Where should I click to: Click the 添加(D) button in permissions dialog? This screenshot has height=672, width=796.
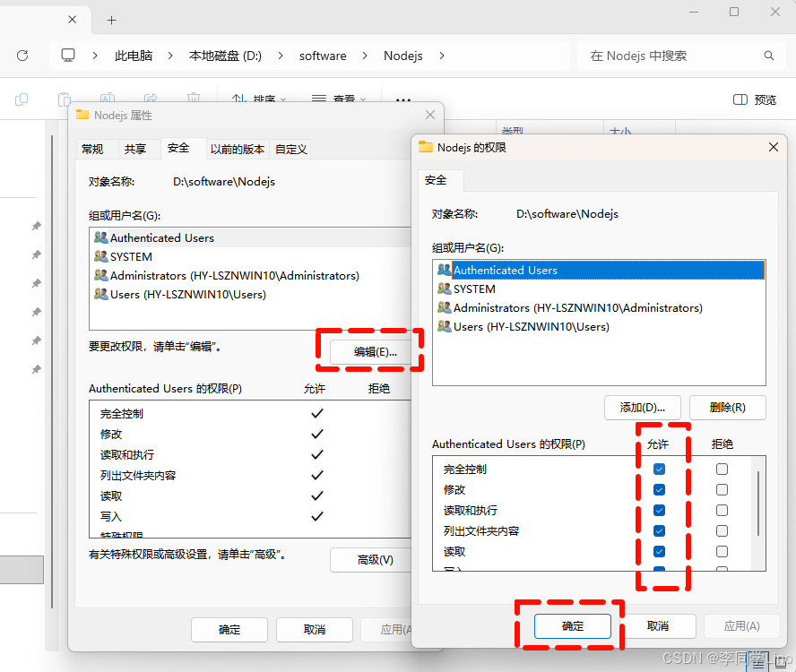click(x=642, y=408)
